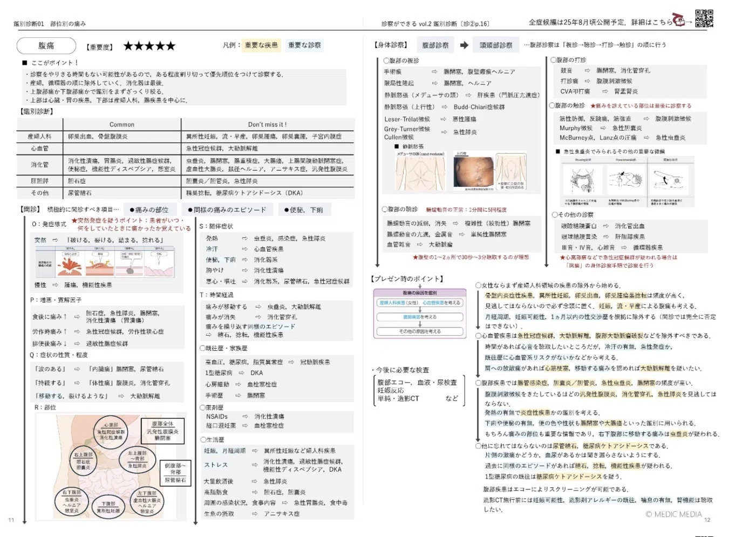This screenshot has height=537, width=756.
Task: Click the その他の診察 section heading
Action: point(573,215)
